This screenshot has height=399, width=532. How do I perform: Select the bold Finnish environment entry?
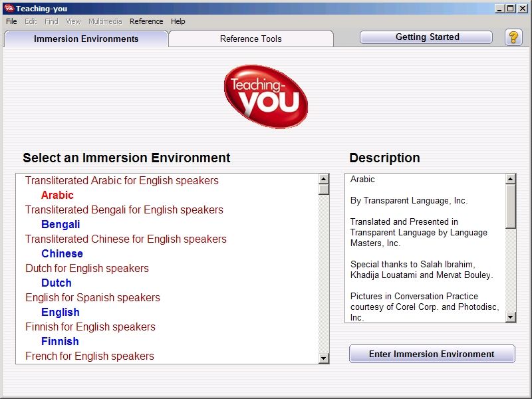[60, 341]
